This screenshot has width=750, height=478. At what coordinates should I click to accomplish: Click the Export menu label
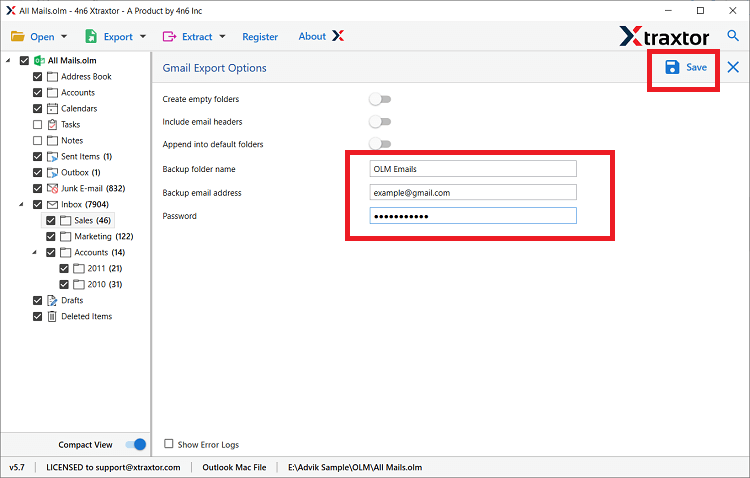[x=118, y=37]
